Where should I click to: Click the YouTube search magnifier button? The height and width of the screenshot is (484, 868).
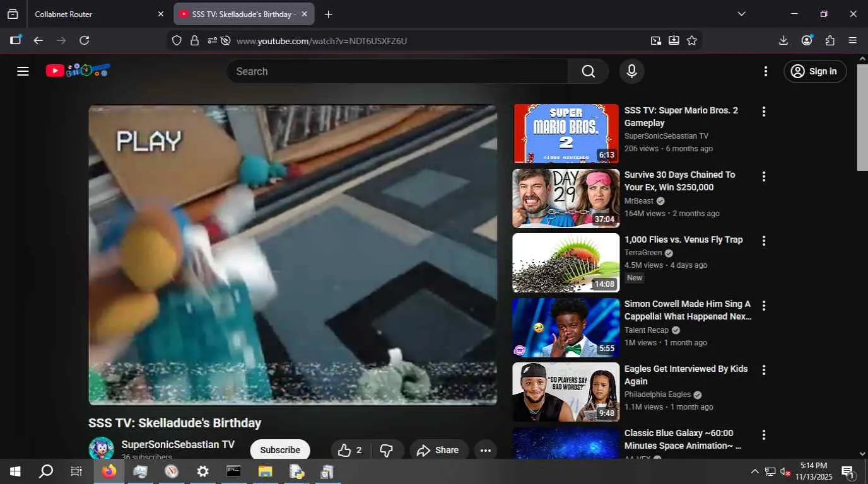(588, 71)
